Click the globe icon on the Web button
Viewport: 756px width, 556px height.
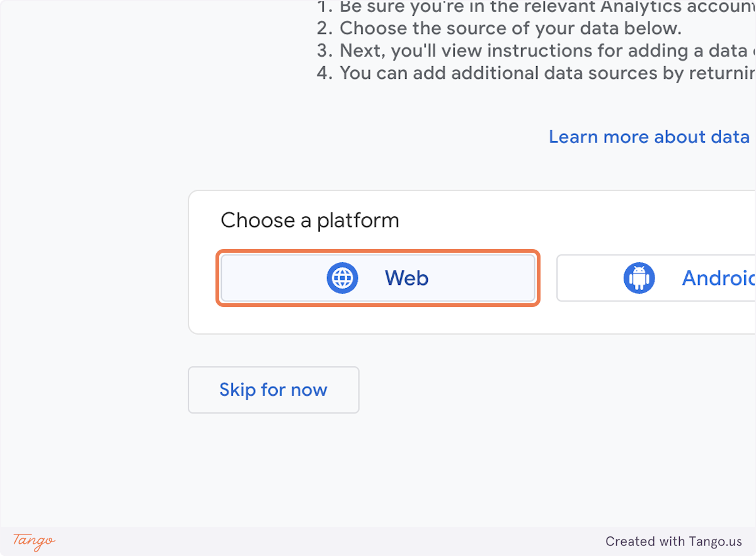(342, 277)
